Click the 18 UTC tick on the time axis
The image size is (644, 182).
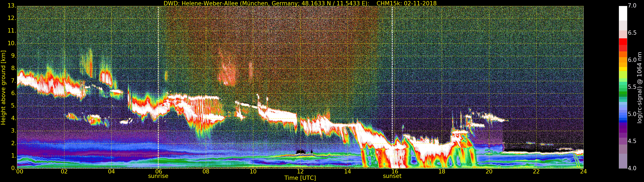(x=442, y=172)
